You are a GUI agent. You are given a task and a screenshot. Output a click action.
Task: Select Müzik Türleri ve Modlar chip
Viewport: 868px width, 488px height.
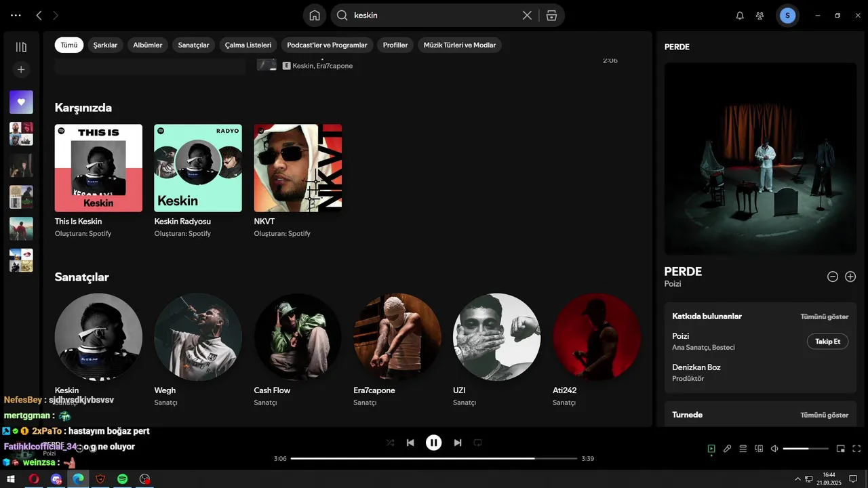point(460,45)
